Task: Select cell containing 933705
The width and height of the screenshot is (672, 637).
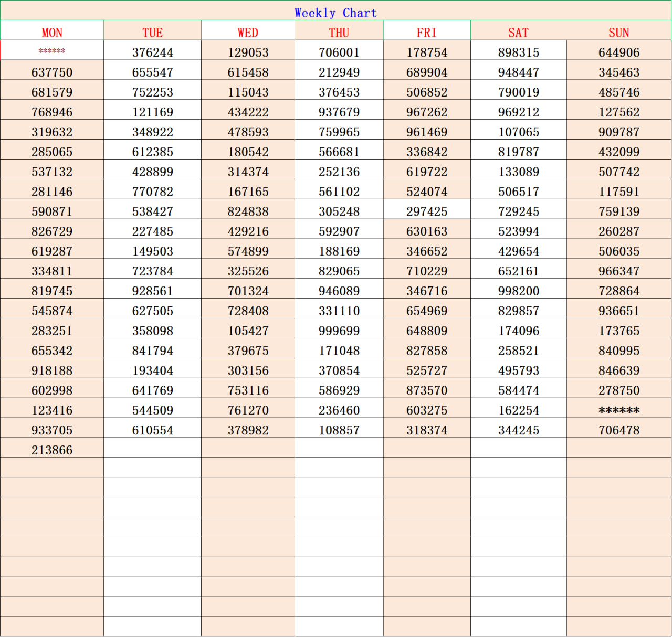Action: [x=51, y=429]
